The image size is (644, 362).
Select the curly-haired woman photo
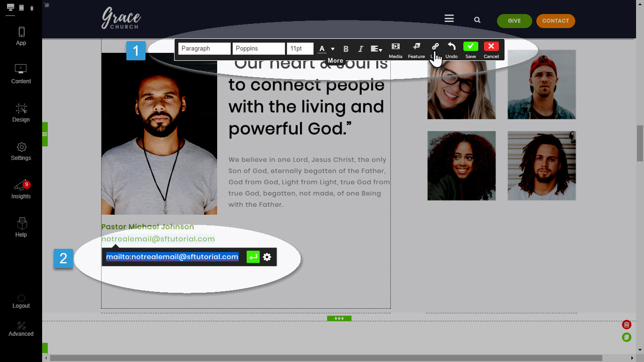tap(461, 166)
